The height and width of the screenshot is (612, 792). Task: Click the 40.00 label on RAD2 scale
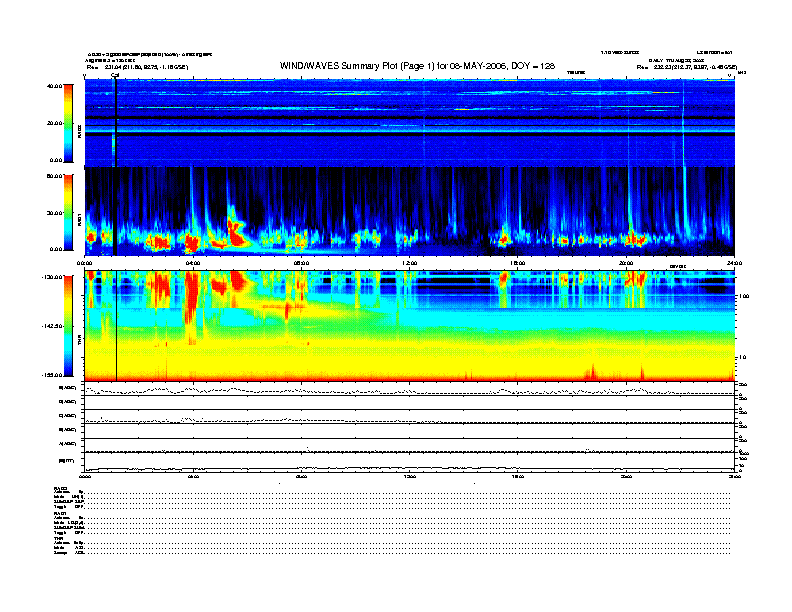point(54,86)
